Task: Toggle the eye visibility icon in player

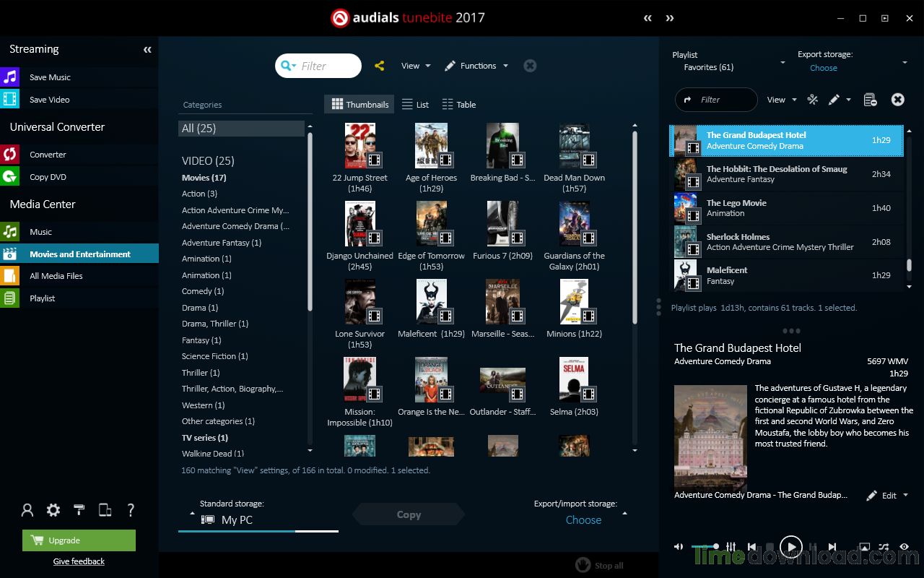Action: click(904, 547)
